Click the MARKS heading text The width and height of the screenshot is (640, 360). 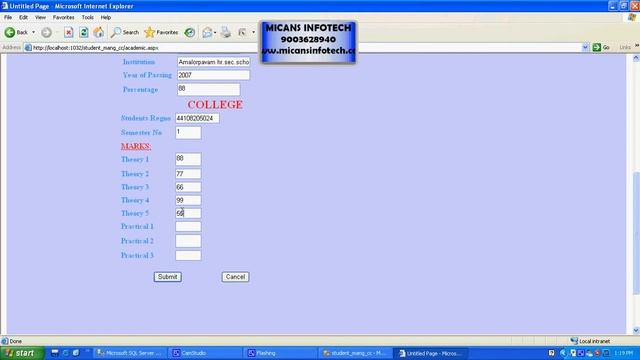coord(136,146)
